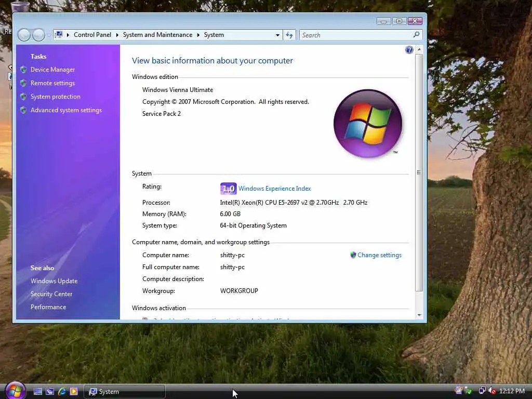Click inside the Search box
The height and width of the screenshot is (399, 532).
point(356,35)
